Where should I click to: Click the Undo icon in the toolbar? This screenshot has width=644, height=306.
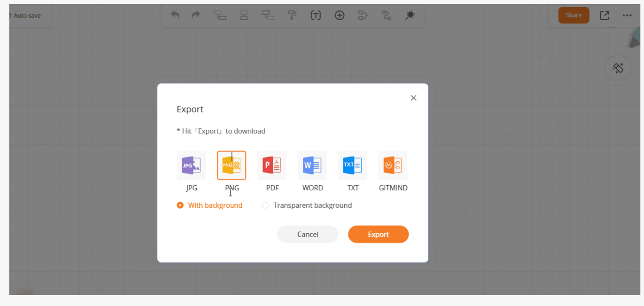[175, 15]
